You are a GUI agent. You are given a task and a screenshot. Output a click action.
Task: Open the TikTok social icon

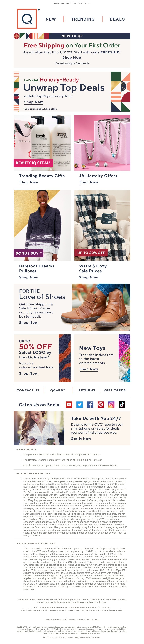click(122, 404)
